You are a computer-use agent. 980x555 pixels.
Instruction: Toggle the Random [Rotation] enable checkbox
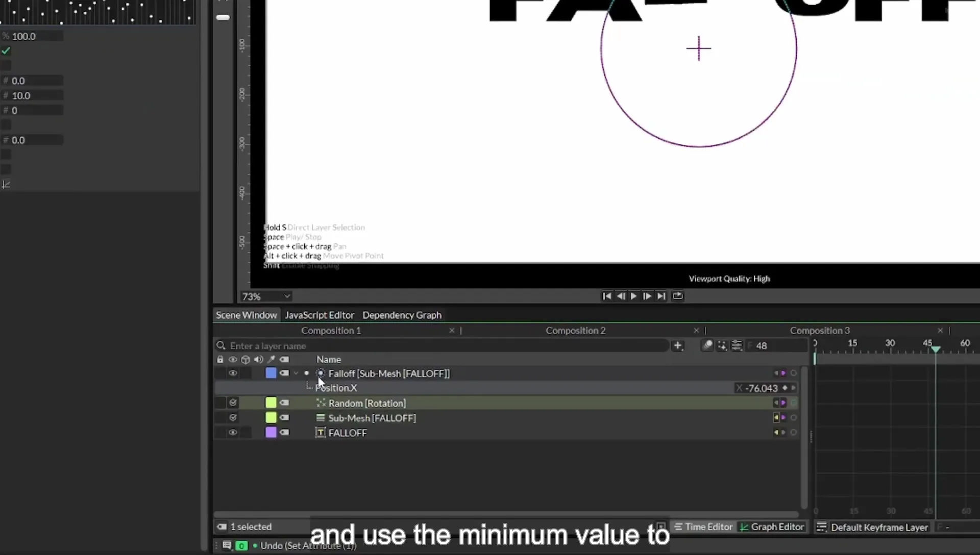[x=233, y=403]
